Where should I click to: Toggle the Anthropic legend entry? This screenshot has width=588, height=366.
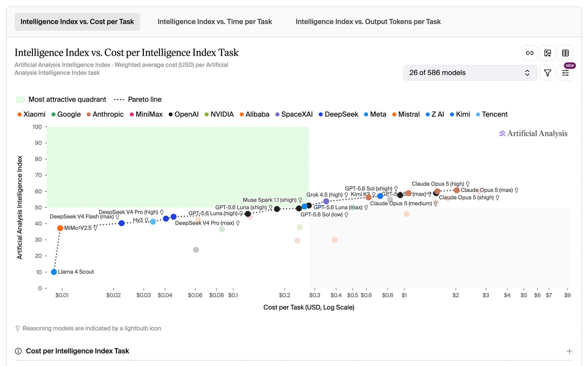pos(105,114)
